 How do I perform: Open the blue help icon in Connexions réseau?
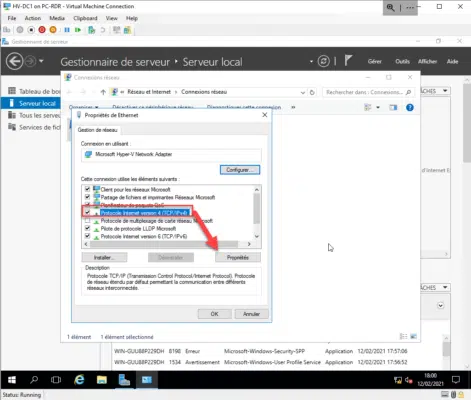pos(410,107)
